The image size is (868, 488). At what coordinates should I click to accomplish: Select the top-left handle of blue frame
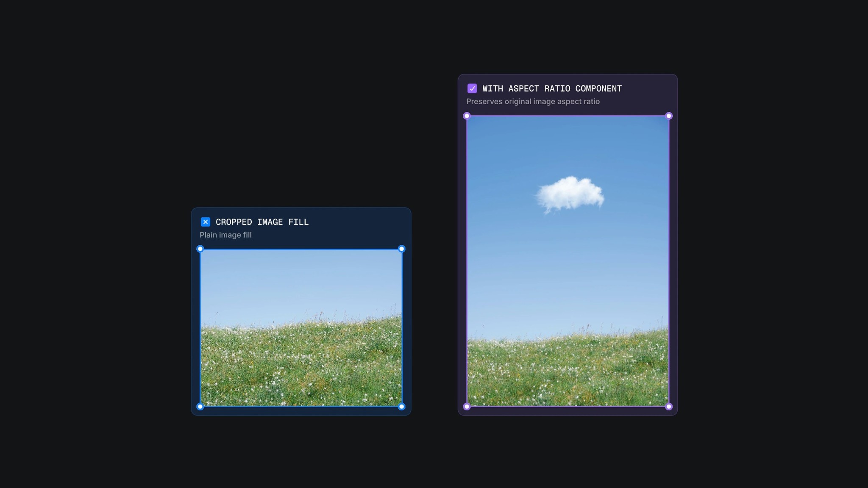coord(200,249)
